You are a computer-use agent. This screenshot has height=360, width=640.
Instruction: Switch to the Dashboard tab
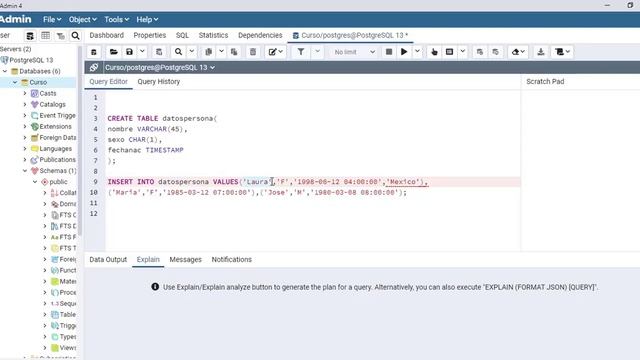coord(107,35)
